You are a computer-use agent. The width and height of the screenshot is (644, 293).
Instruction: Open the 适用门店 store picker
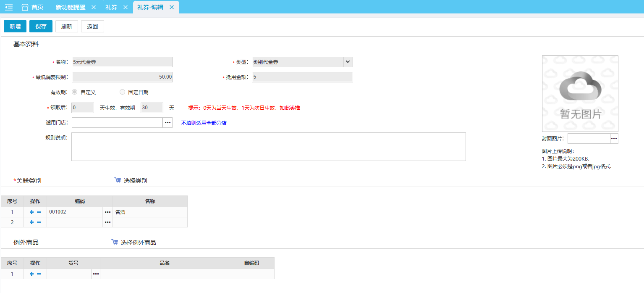[168, 123]
